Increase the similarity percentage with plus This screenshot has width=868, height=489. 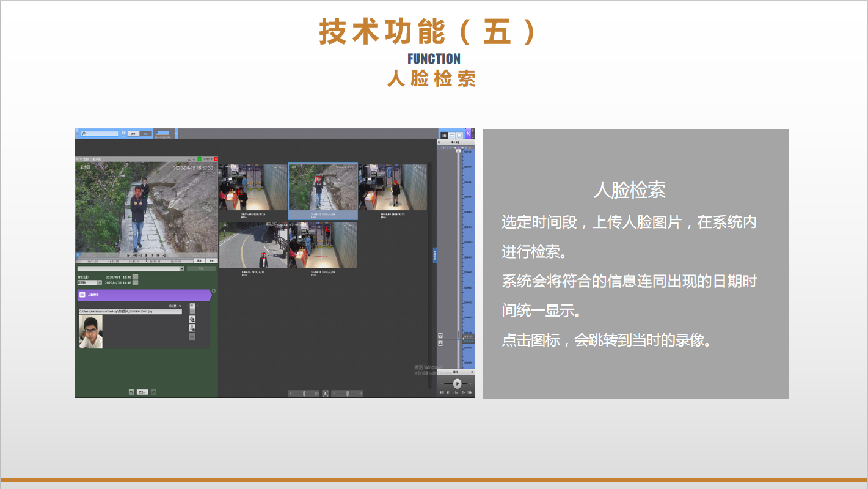[197, 306]
